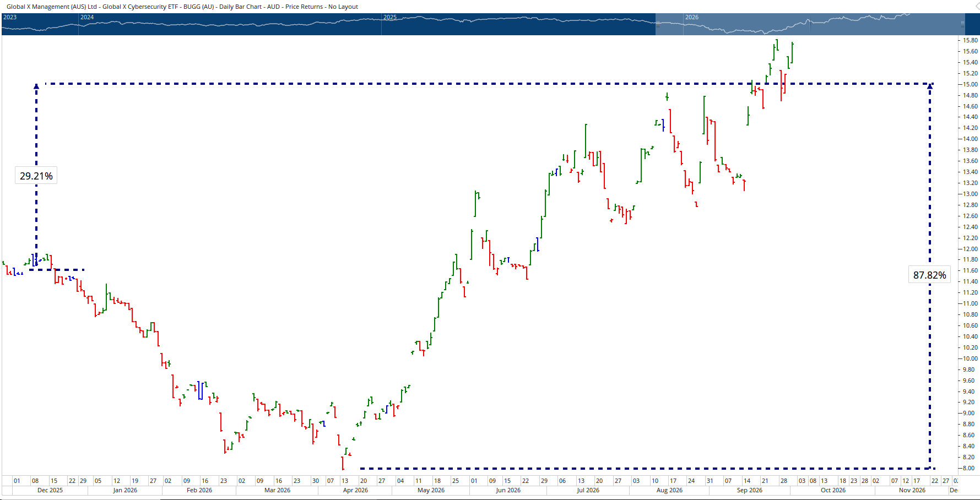The height and width of the screenshot is (500, 980).
Task: Click the Sep 2026 month label
Action: (x=750, y=490)
